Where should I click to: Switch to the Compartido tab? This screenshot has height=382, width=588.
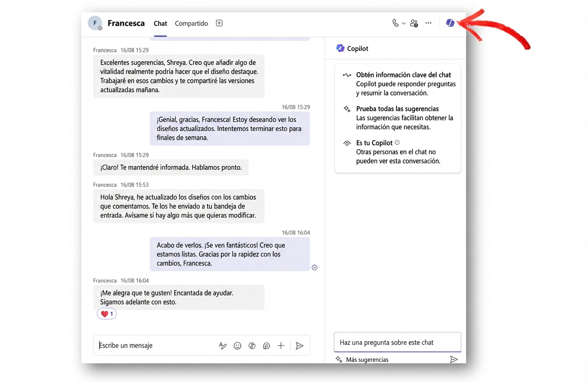coord(191,23)
